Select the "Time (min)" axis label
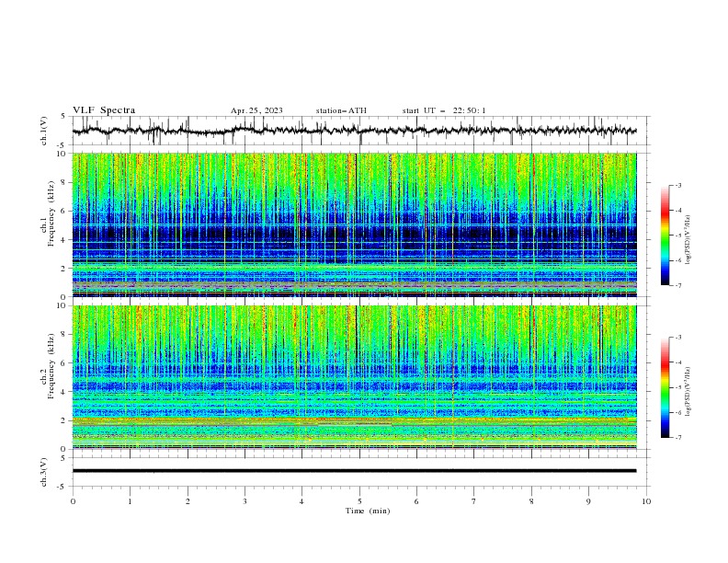 368,511
